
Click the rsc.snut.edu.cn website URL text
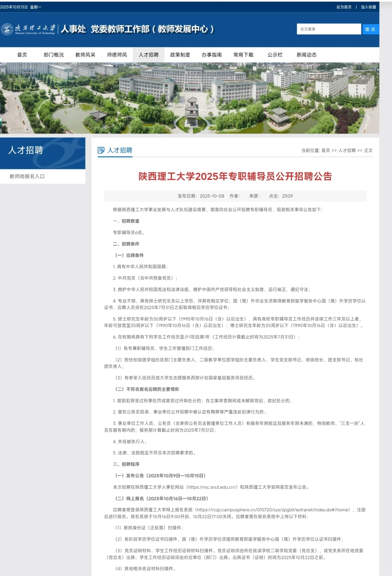213,487
